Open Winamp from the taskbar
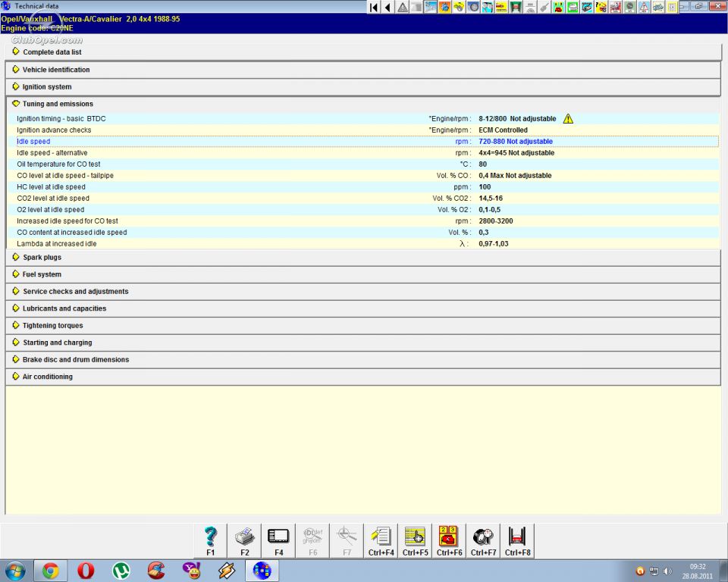This screenshot has height=582, width=728. [x=227, y=571]
